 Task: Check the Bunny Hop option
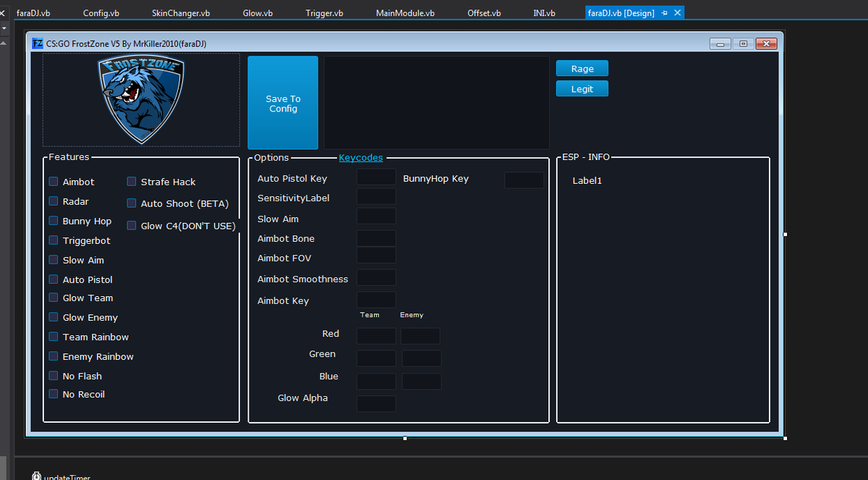[x=54, y=221]
